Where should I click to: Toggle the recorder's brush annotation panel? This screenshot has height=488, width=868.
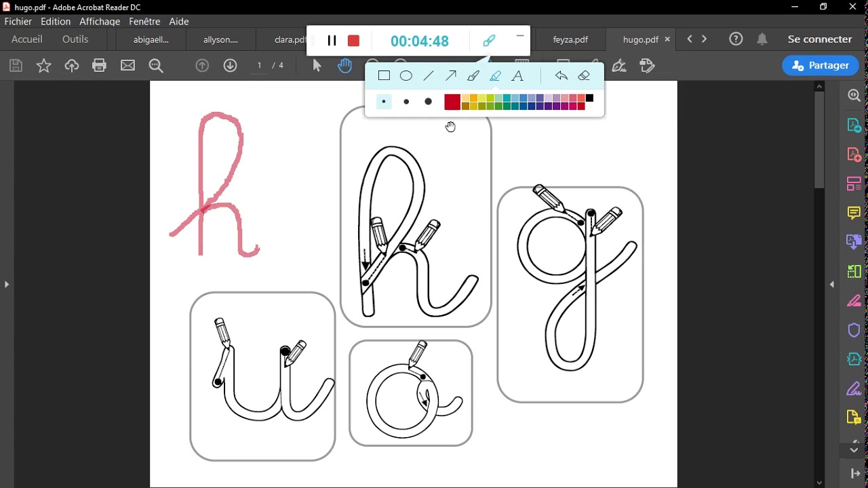489,41
